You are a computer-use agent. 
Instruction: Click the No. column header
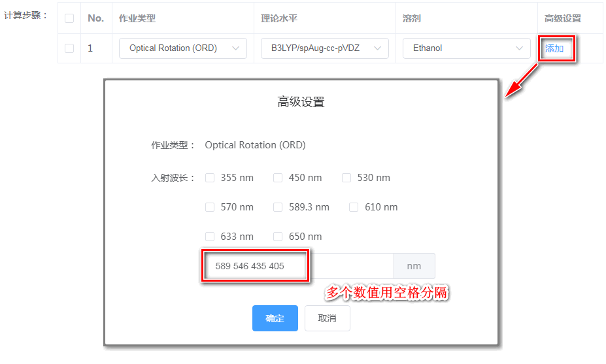96,18
